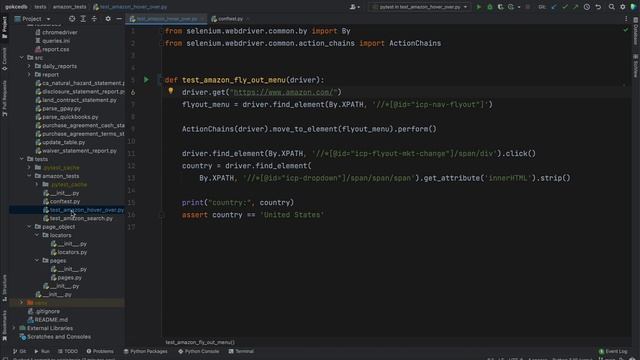This screenshot has height=360, width=640.
Task: Open the Git tool window tab
Action: [x=20, y=351]
